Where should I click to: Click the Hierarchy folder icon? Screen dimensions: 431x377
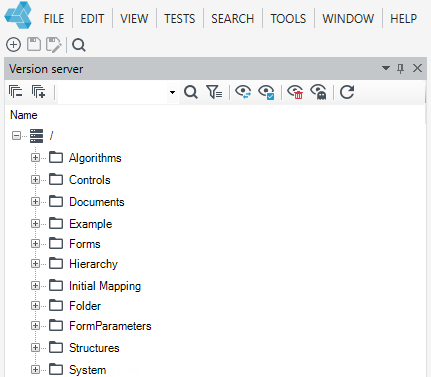click(56, 263)
